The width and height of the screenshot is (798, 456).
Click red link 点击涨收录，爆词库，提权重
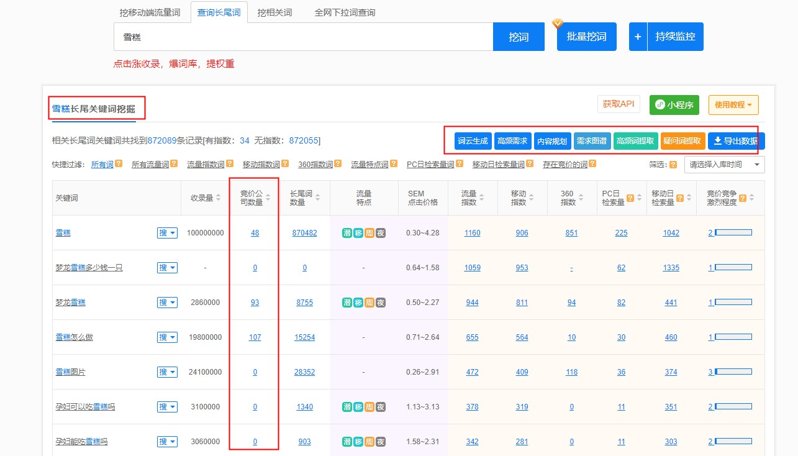point(174,64)
